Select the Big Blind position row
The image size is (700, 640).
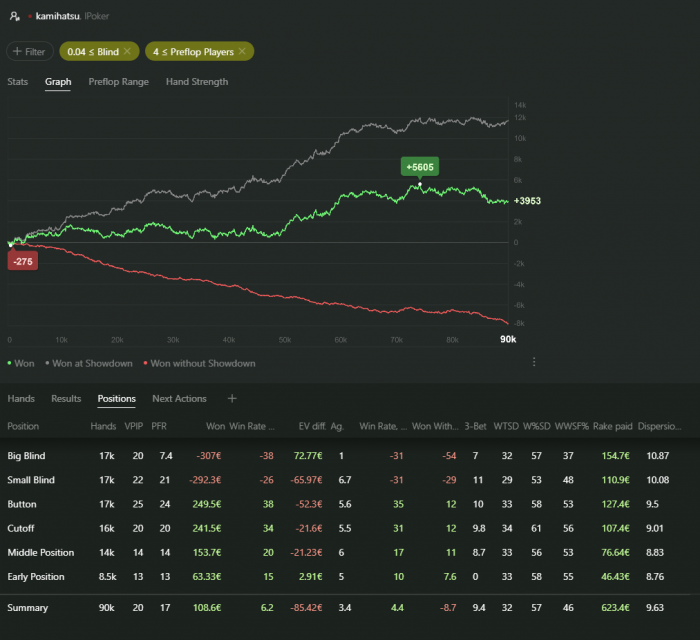[x=31, y=456]
